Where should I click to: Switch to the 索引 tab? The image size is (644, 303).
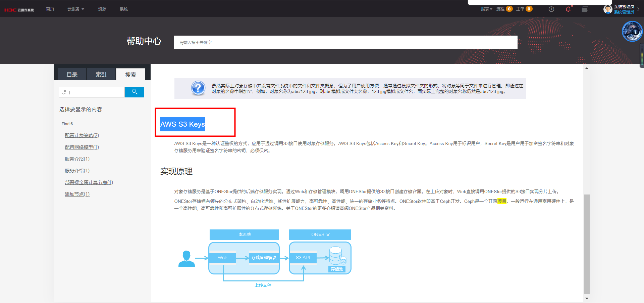pos(101,74)
